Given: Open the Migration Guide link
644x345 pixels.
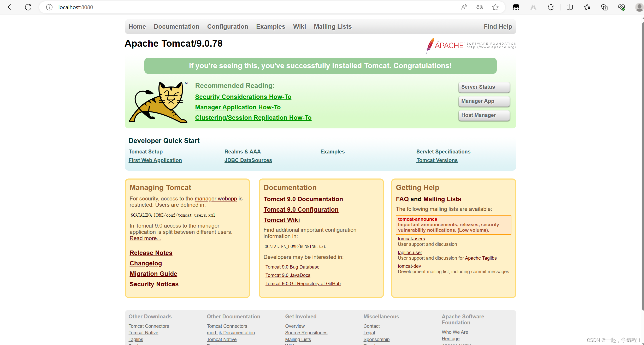Looking at the screenshot, I should pos(153,274).
